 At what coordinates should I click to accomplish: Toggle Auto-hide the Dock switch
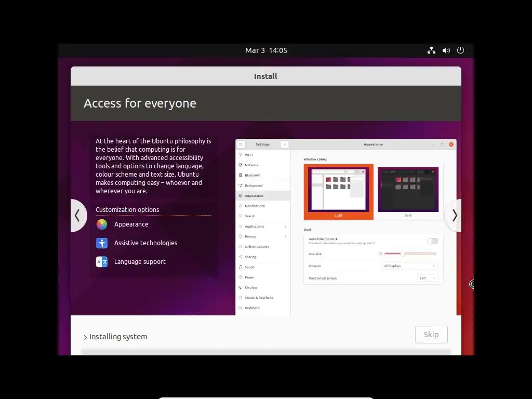(x=432, y=241)
